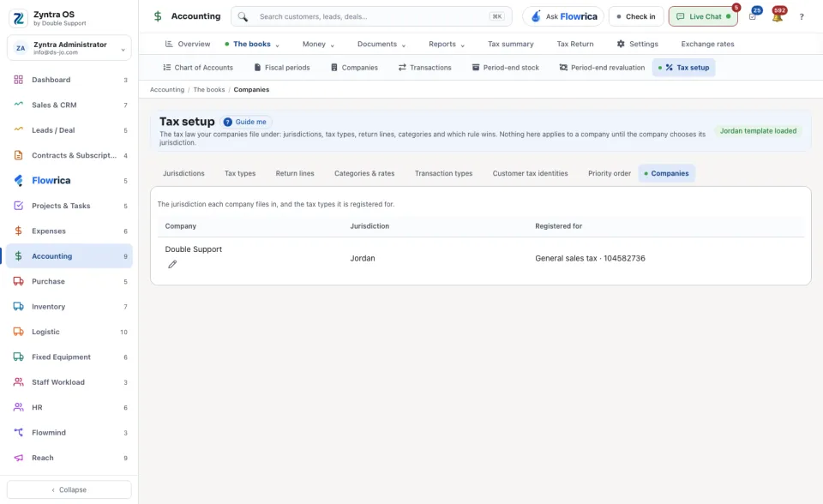This screenshot has height=504, width=823.
Task: Edit Double Support company with pencil icon
Action: 172,265
